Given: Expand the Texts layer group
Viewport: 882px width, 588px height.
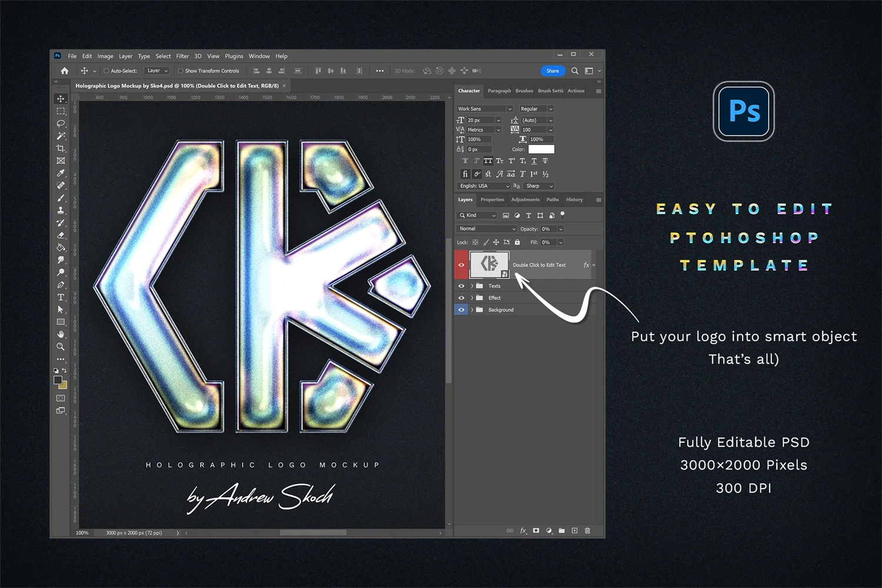Looking at the screenshot, I should pos(472,286).
